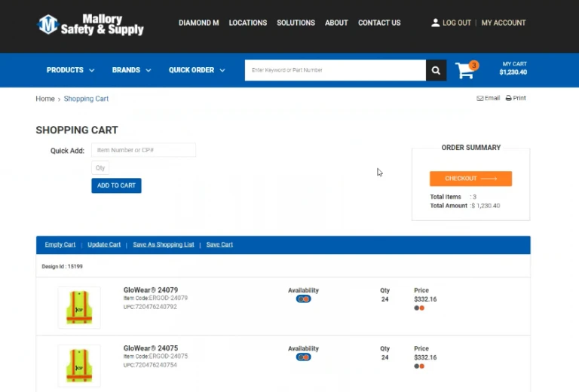Click the Print printer icon
Viewport: 579px width, 392px height.
click(508, 98)
